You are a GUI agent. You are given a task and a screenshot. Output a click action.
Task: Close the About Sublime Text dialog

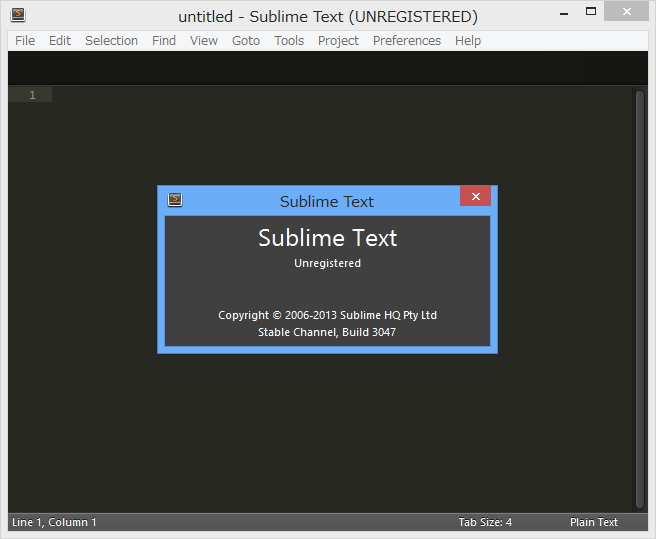tap(476, 196)
